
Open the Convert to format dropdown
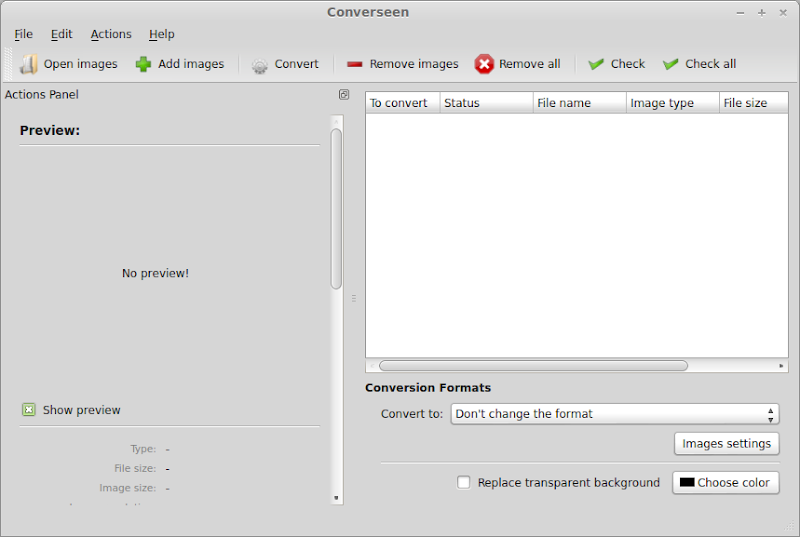point(615,414)
